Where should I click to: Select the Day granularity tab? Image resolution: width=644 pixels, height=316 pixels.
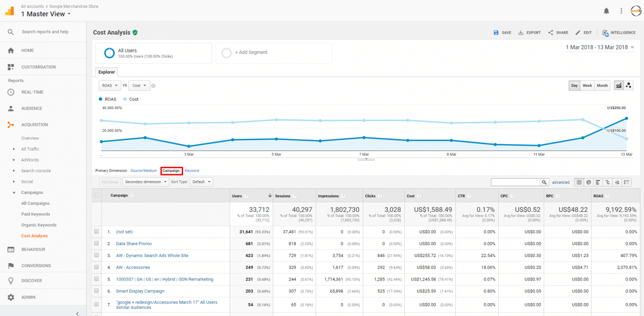[x=575, y=85]
